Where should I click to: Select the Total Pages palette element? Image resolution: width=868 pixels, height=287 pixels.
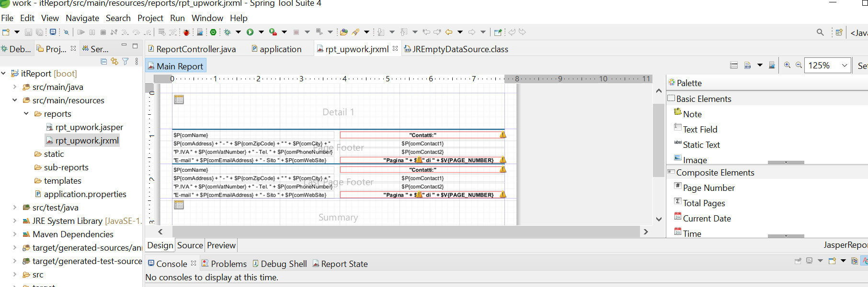point(699,203)
